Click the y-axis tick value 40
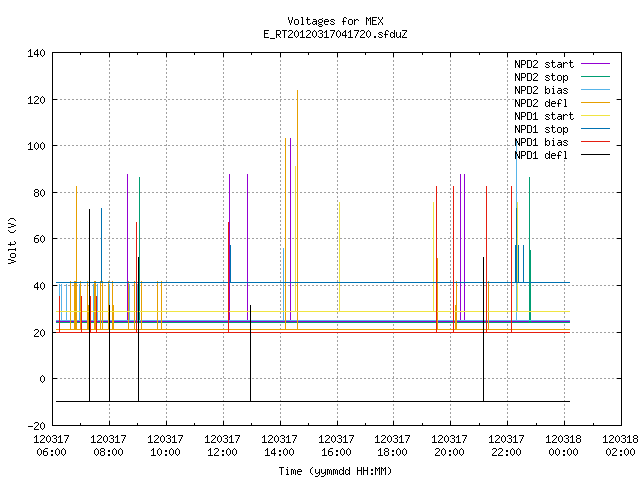Image resolution: width=640 pixels, height=480 pixels. [x=39, y=286]
